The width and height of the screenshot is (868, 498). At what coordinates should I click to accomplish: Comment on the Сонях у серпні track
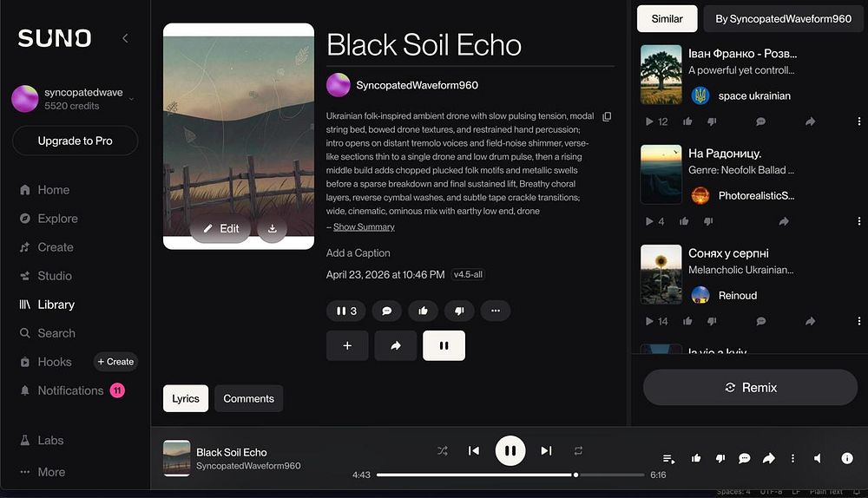761,322
